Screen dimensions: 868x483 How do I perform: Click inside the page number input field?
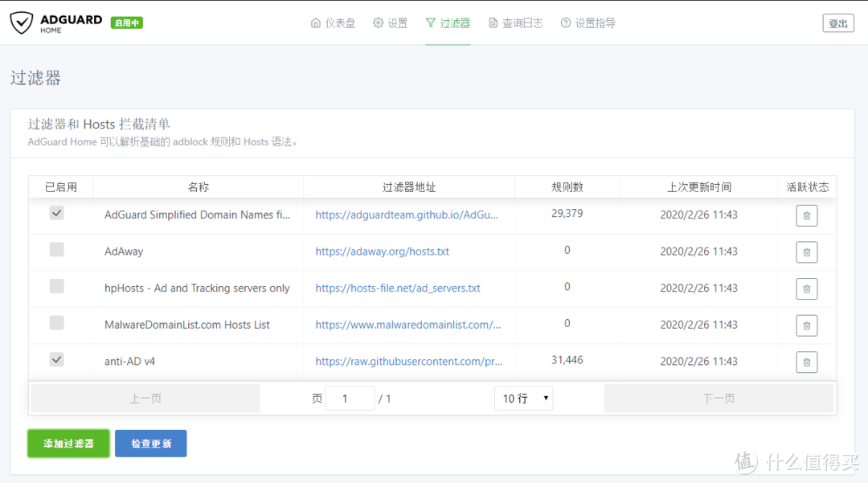tap(350, 398)
